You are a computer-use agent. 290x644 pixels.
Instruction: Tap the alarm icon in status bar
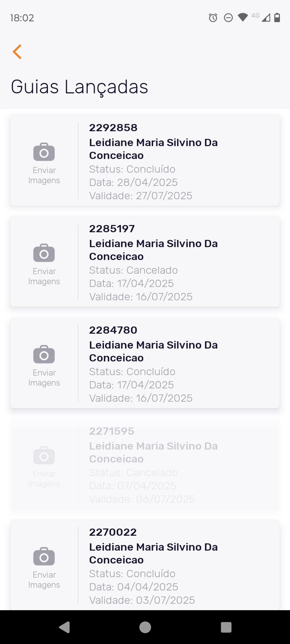click(x=213, y=18)
